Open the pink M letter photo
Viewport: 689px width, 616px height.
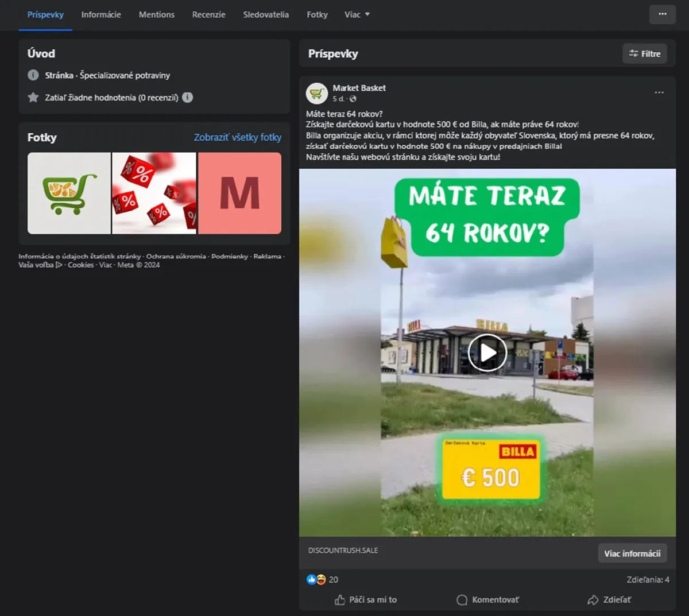[239, 193]
